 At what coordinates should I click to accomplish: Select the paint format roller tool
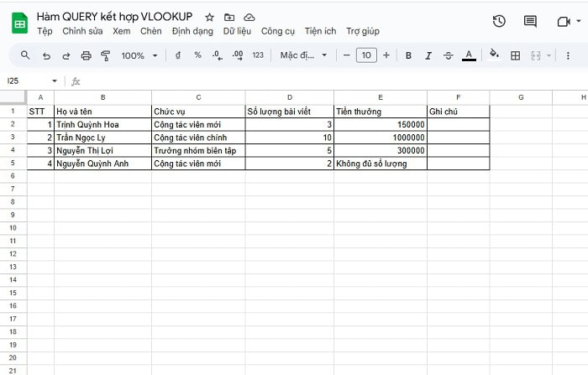106,55
